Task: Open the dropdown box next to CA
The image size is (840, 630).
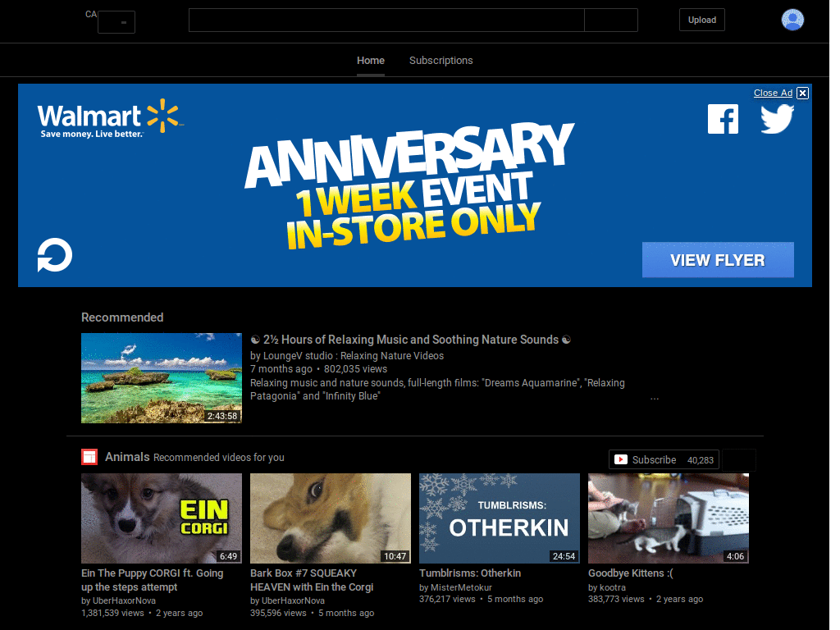Action: (116, 22)
